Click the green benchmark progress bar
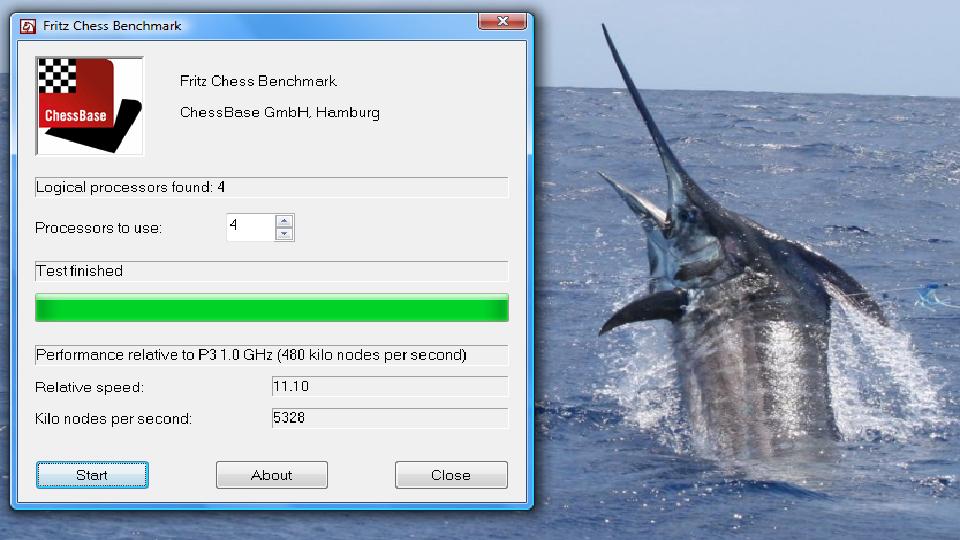This screenshot has width=960, height=540. (x=272, y=307)
